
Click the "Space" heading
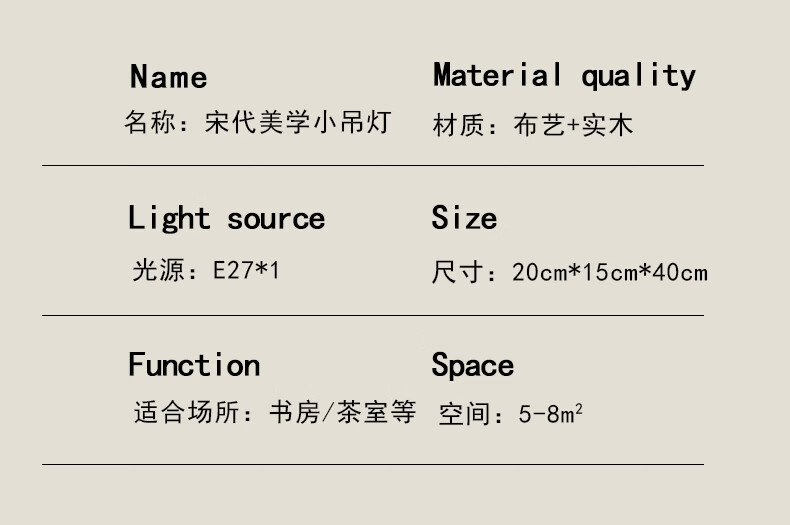pos(472,366)
